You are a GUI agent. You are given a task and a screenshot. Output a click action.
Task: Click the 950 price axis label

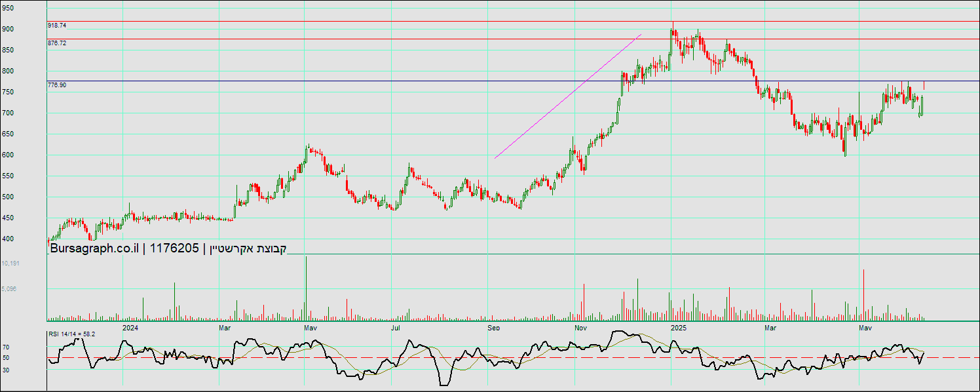[x=7, y=9]
